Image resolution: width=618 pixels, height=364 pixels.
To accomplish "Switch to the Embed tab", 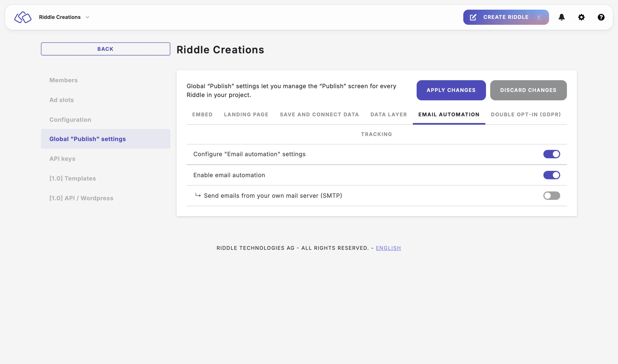I will [x=202, y=115].
